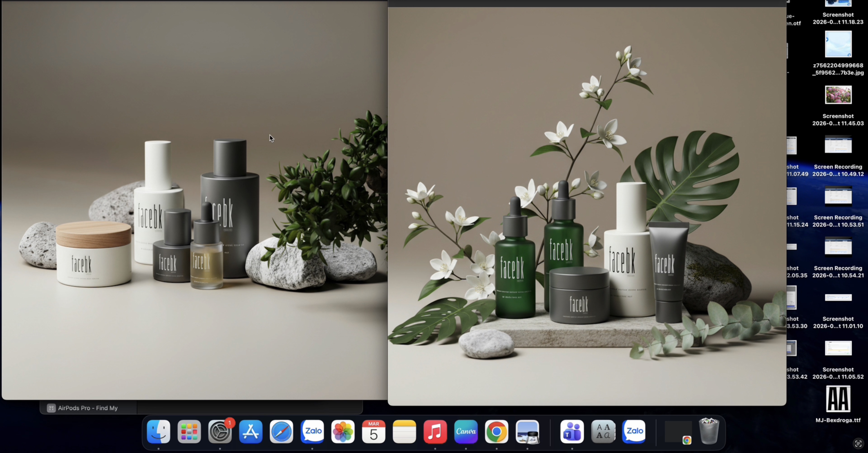
Task: Open the Photos app in Dock
Action: (x=343, y=432)
